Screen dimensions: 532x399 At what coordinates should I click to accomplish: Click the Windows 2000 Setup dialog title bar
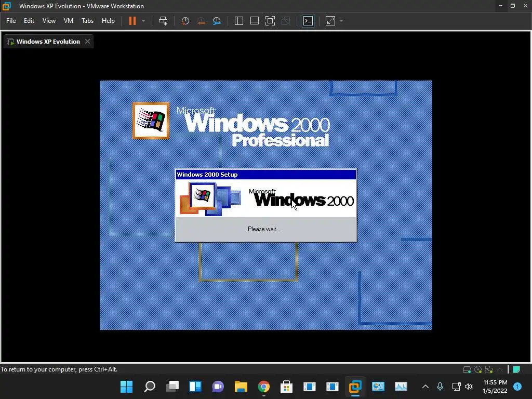265,175
